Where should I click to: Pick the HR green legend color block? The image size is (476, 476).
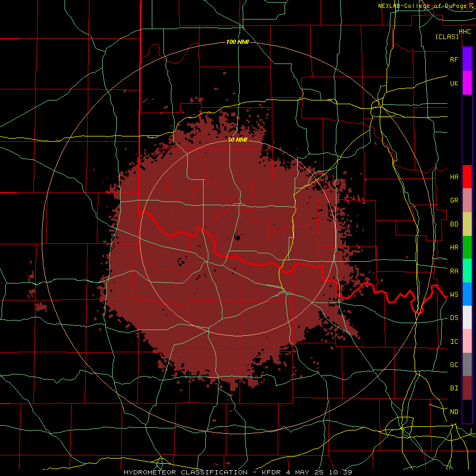tap(467, 247)
